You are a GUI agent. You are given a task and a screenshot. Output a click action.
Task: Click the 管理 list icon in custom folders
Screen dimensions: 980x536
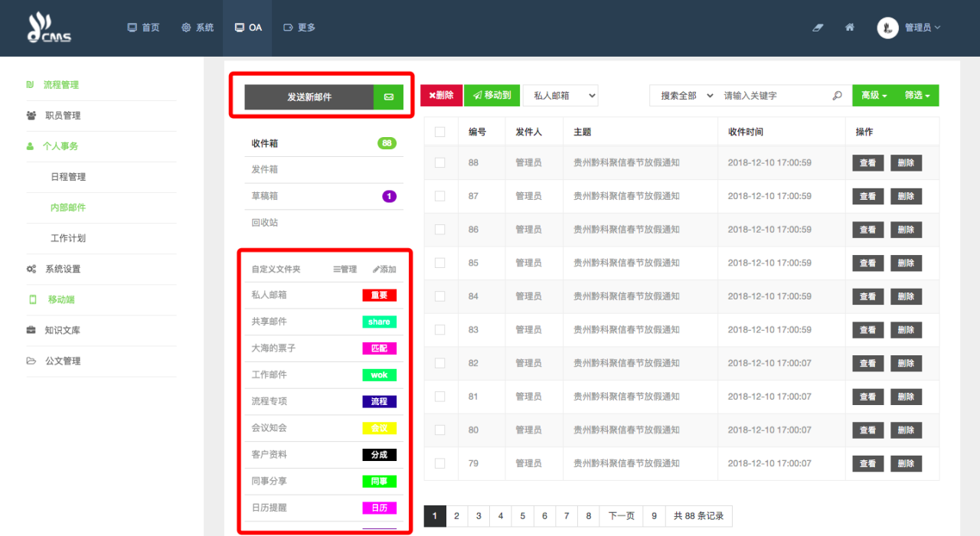click(337, 270)
